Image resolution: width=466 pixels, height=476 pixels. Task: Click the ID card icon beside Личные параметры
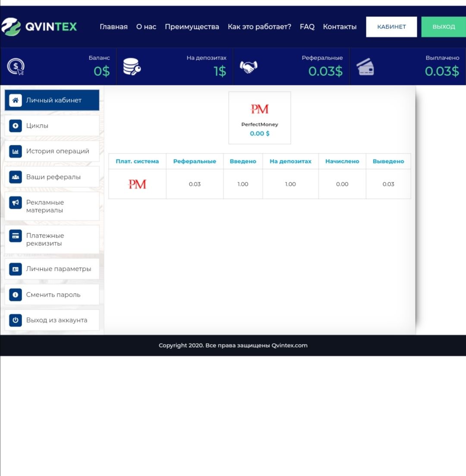pyautogui.click(x=16, y=269)
